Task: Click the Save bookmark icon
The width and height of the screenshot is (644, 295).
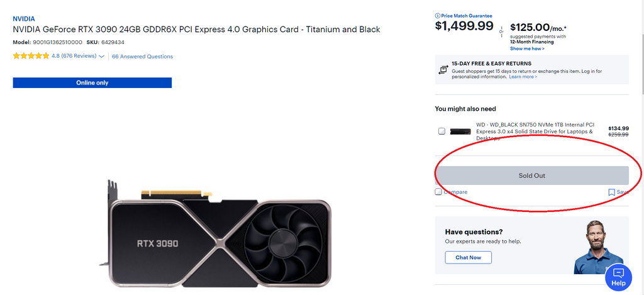Action: 611,192
